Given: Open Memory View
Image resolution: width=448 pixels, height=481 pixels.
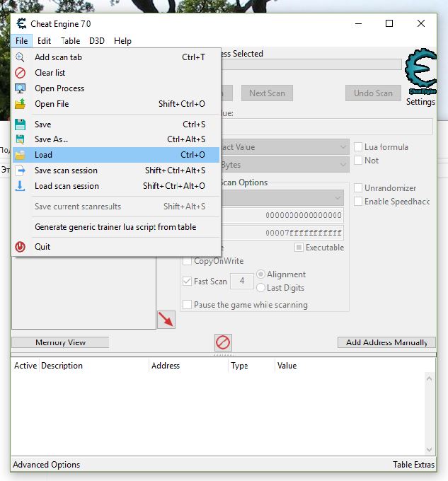Looking at the screenshot, I should point(60,342).
